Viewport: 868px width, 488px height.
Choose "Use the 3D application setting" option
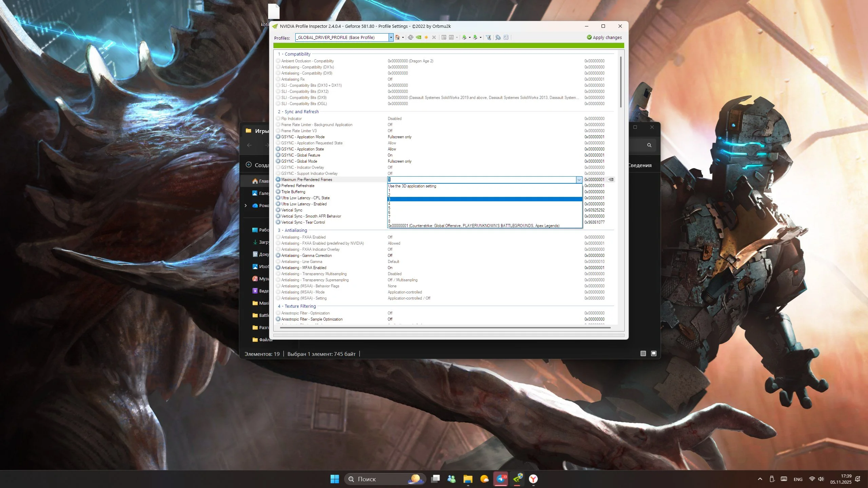point(412,186)
